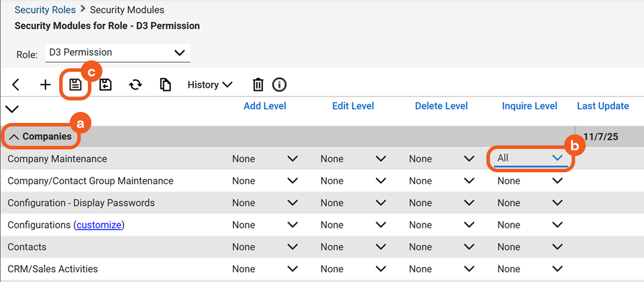Sort by Add Level column header
The image size is (644, 282).
pos(265,106)
